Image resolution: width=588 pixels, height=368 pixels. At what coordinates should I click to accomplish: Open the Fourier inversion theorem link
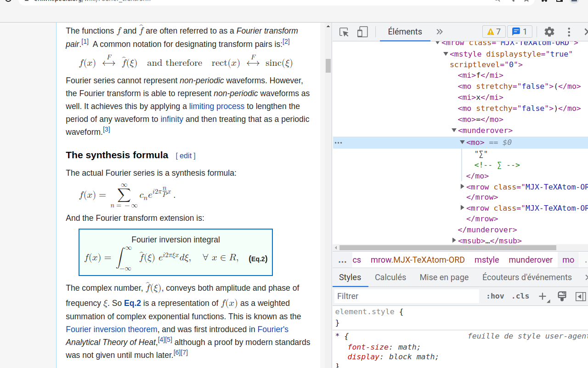click(x=112, y=329)
